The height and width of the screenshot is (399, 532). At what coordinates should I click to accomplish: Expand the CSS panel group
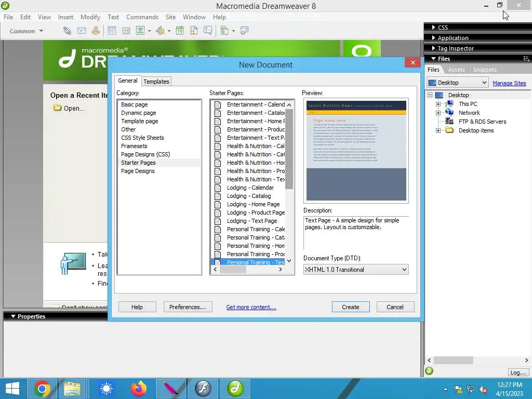pyautogui.click(x=434, y=27)
